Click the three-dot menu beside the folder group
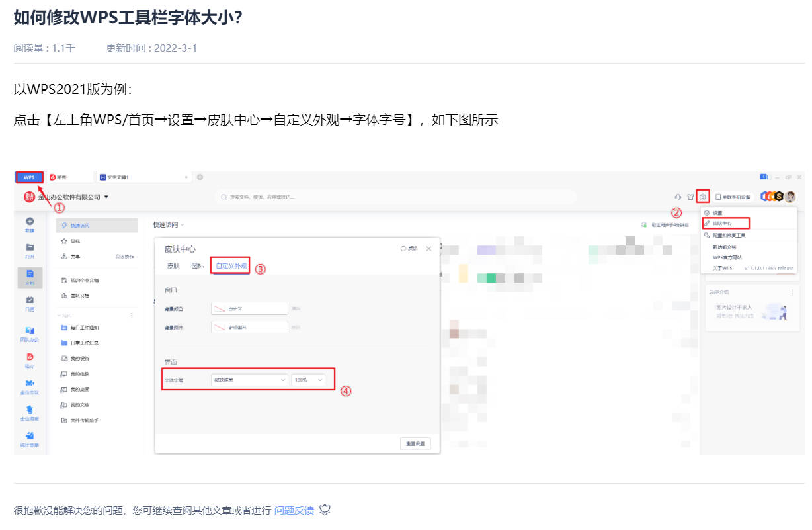The width and height of the screenshot is (812, 530). tap(132, 315)
